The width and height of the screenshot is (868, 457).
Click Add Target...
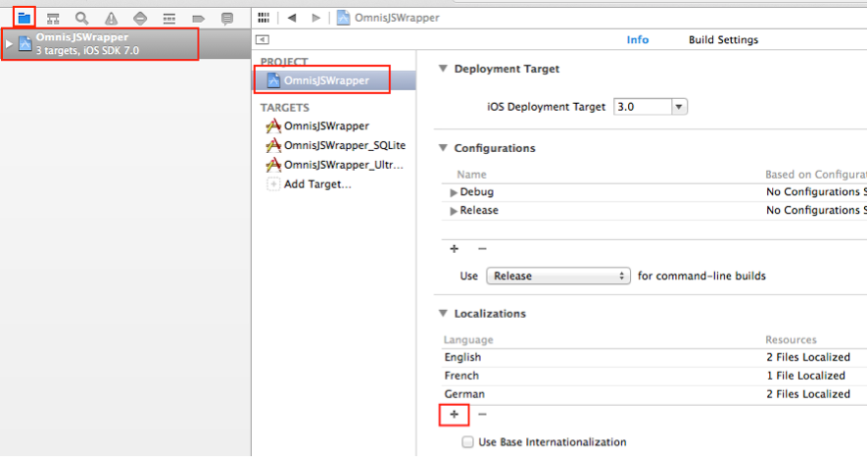[x=317, y=184]
